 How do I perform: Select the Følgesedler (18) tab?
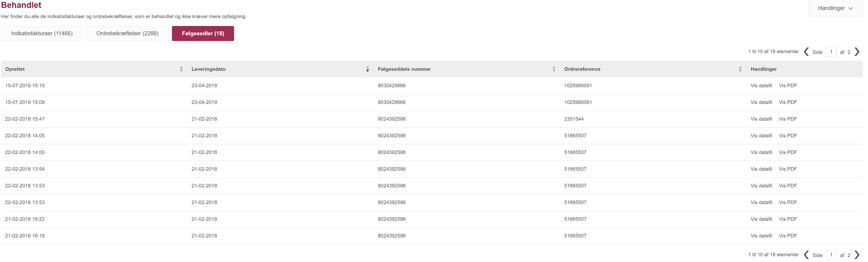tap(203, 33)
